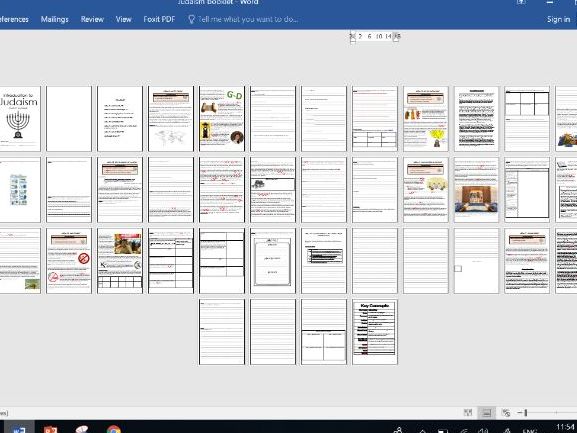The width and height of the screenshot is (577, 433).
Task: Select the page with two-column box at bottom
Action: point(324,332)
